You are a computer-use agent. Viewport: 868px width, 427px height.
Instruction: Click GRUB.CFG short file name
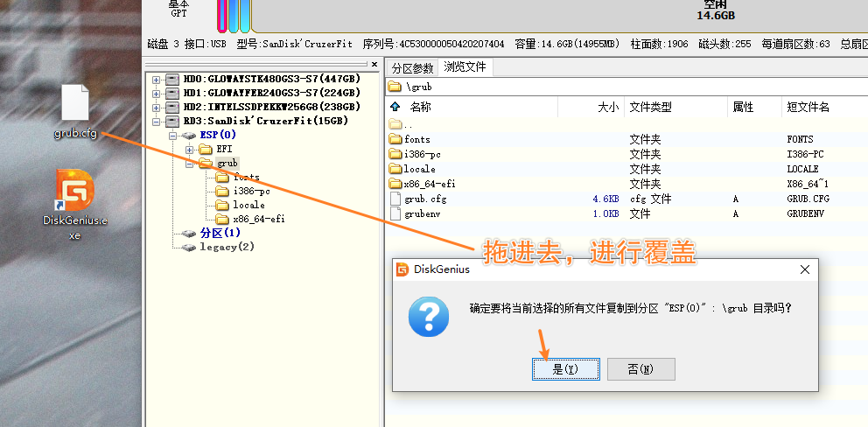(x=808, y=199)
